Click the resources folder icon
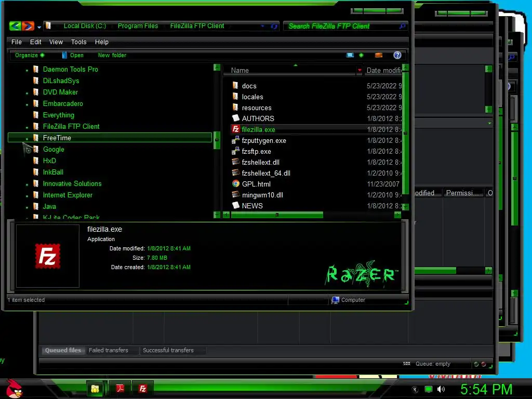532x399 pixels. [x=235, y=107]
